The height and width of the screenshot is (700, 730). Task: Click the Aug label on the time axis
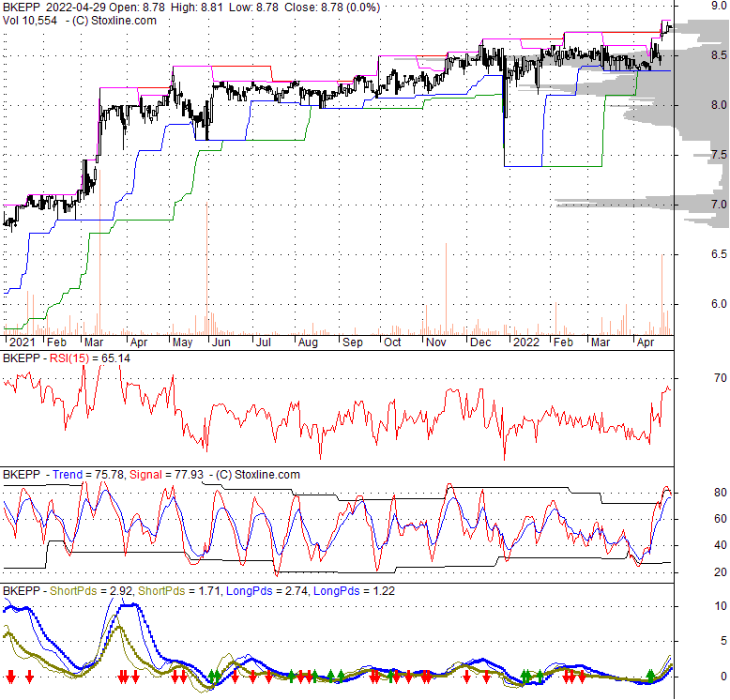[308, 342]
